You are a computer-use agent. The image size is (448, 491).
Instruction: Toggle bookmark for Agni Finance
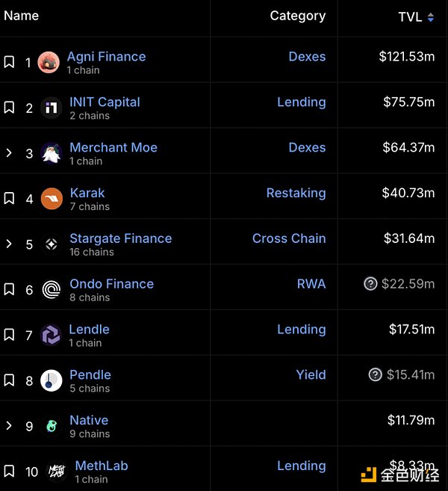9,62
